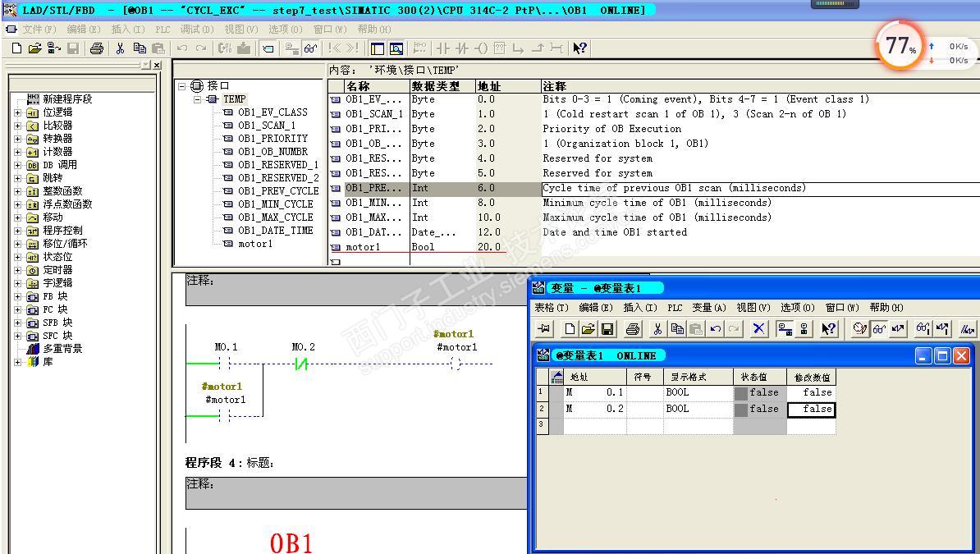
Task: Click the Trigger settings icon in variable toolbar
Action: tap(860, 328)
